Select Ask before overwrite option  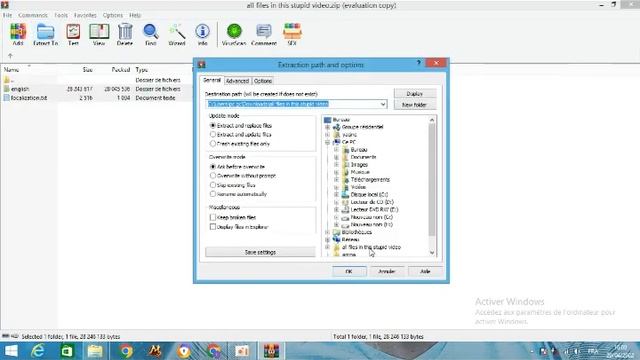(213, 167)
